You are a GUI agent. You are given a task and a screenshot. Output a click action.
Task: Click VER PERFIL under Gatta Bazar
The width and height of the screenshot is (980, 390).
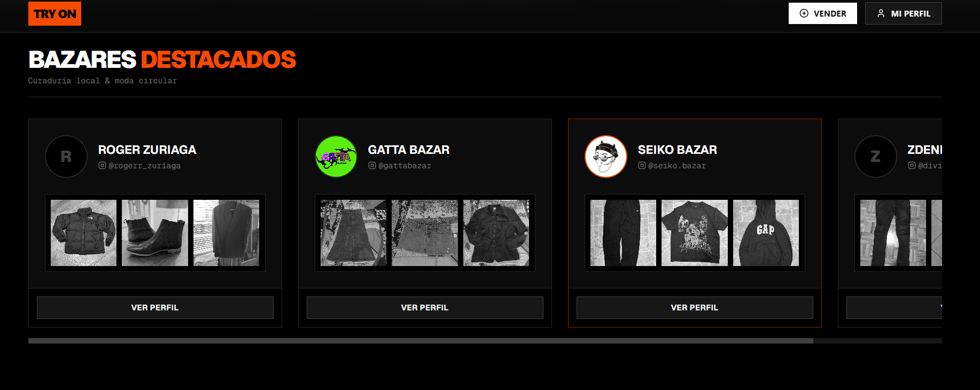(x=425, y=308)
